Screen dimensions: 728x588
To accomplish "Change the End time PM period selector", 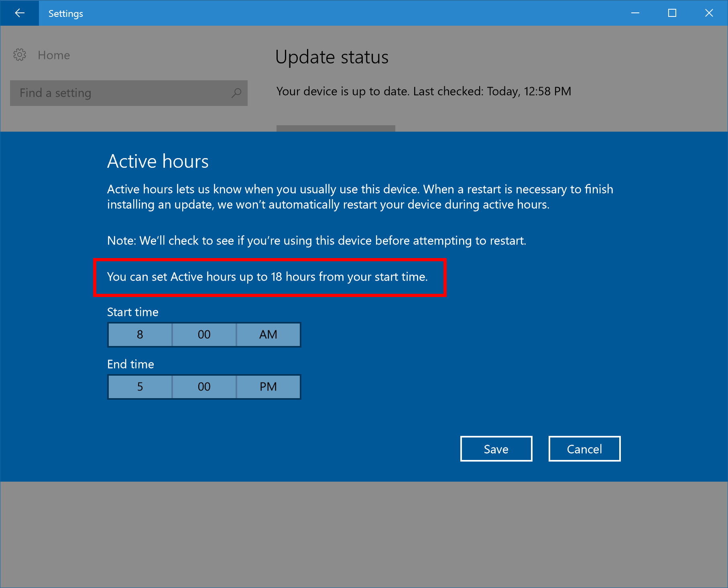I will [268, 387].
